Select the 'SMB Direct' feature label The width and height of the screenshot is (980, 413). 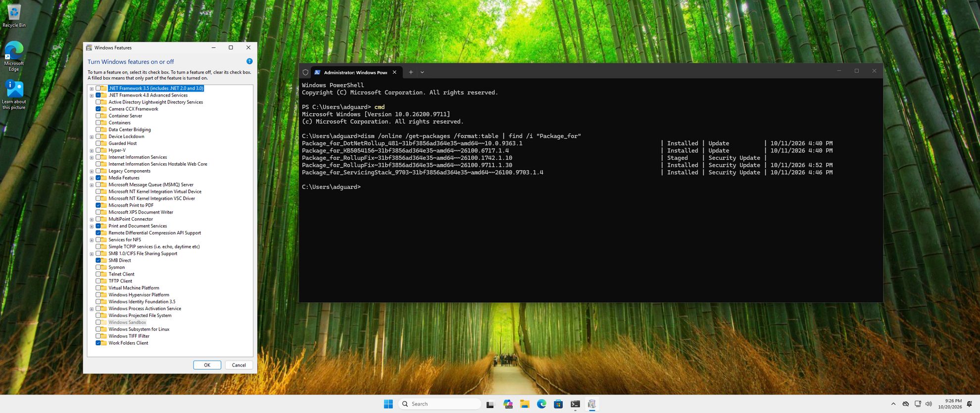(120, 260)
